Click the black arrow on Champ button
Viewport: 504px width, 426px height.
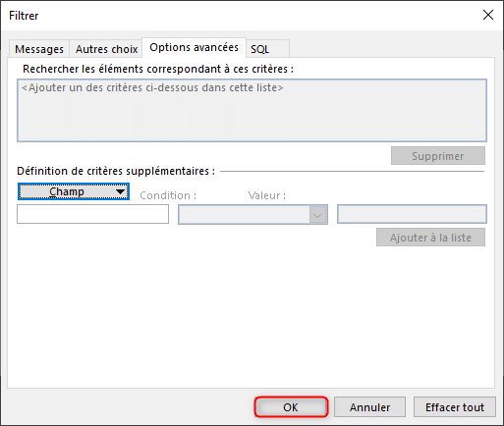coord(121,191)
